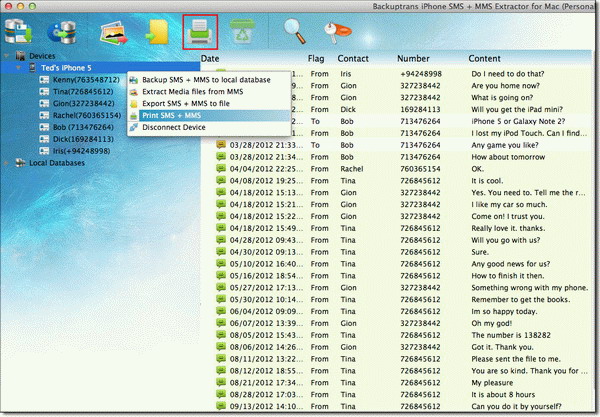Sort by the Flag column header
Screen dimensions: 600x417
316,59
